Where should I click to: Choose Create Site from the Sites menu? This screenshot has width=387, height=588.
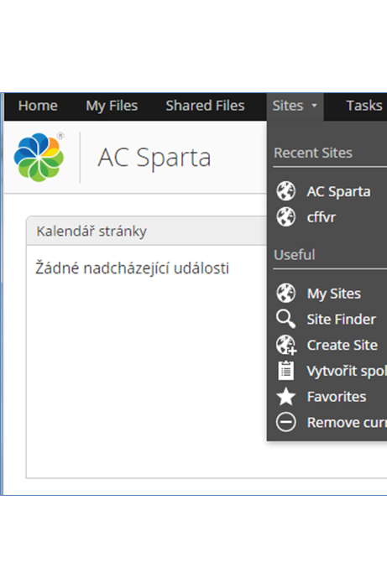343,345
